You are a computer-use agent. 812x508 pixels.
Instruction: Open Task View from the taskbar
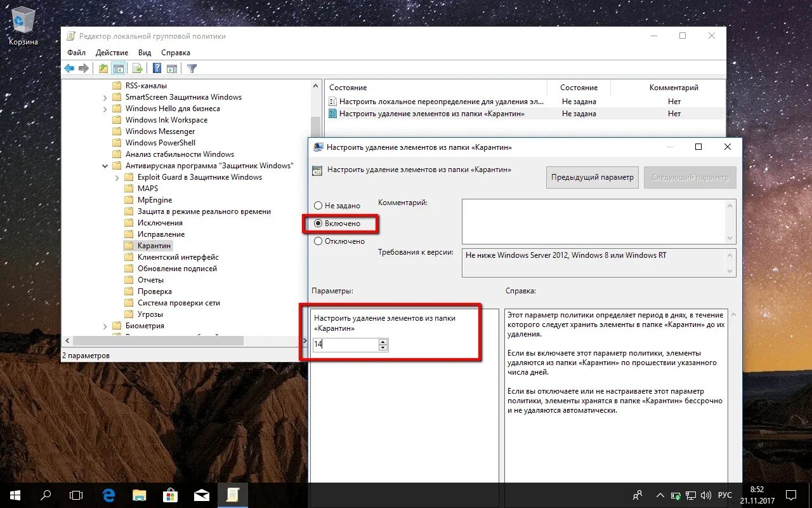coord(76,495)
